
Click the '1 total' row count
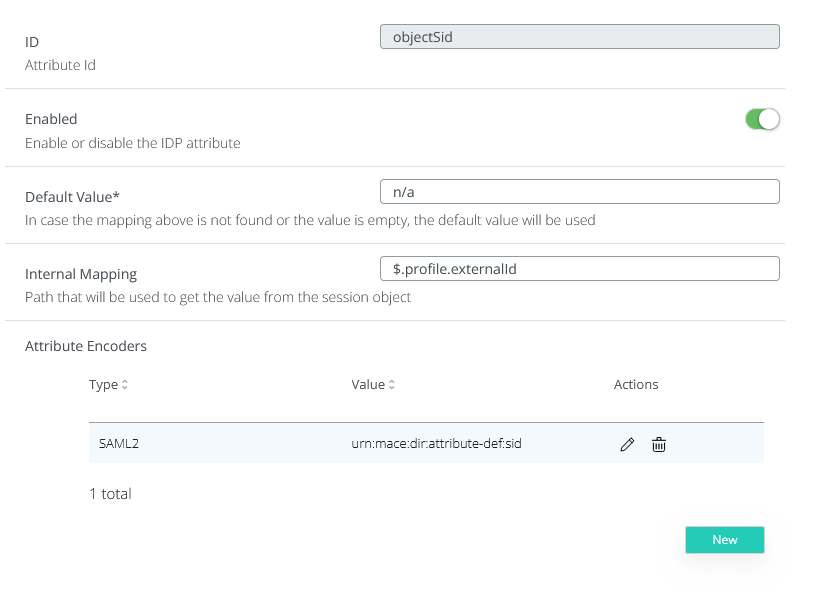[x=110, y=494]
